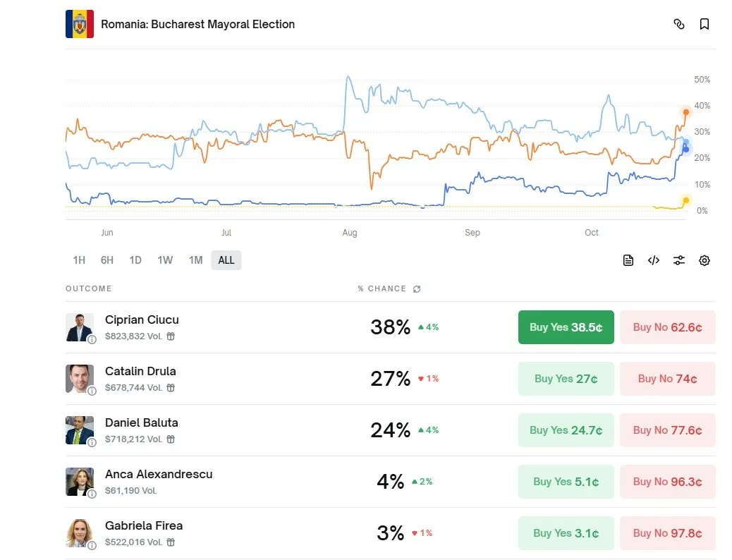Buy Yes on Anca Alexandrescu at 5.1¢
The height and width of the screenshot is (560, 732).
pyautogui.click(x=566, y=482)
